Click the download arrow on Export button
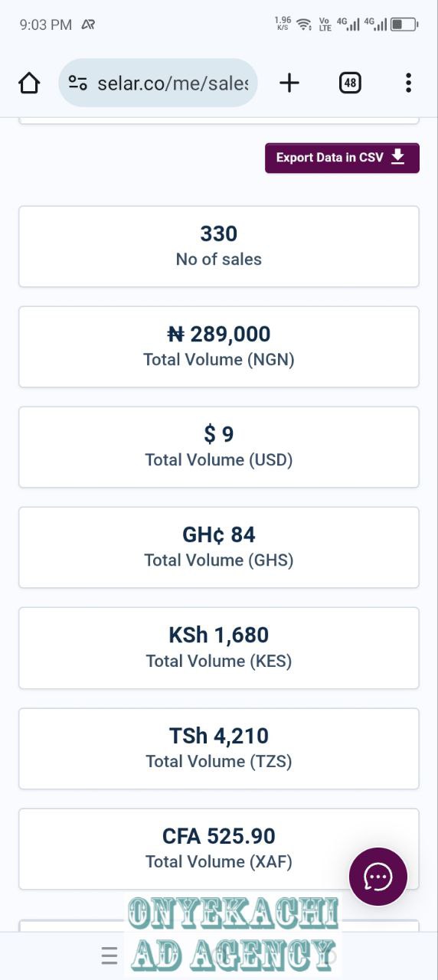438x980 pixels. point(397,156)
